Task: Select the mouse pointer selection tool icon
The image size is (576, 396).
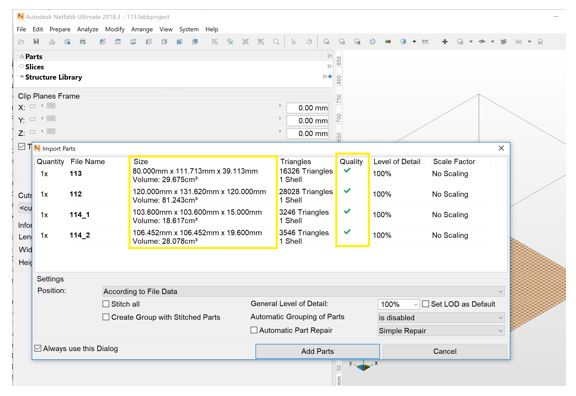Action: click(293, 42)
